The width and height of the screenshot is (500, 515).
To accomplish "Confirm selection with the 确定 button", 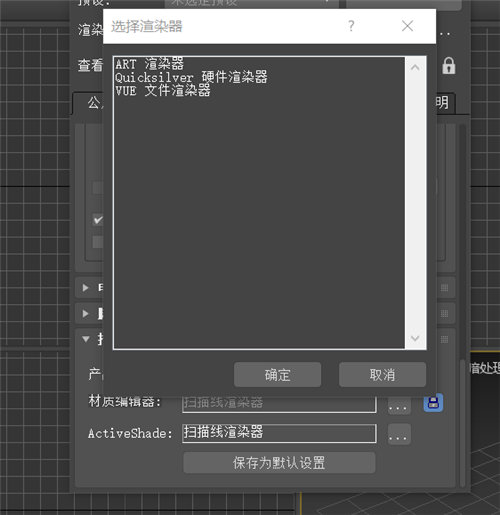I will click(x=277, y=375).
